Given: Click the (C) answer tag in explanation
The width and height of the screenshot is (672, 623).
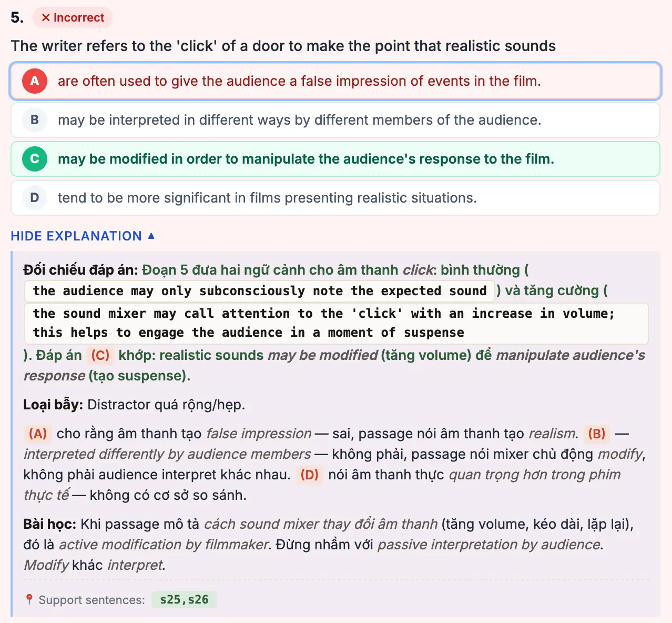Looking at the screenshot, I should coord(100,355).
